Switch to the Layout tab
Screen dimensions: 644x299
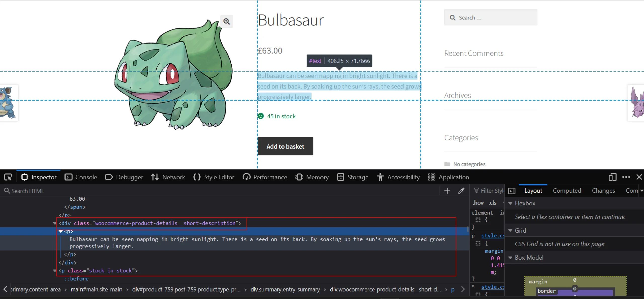533,191
